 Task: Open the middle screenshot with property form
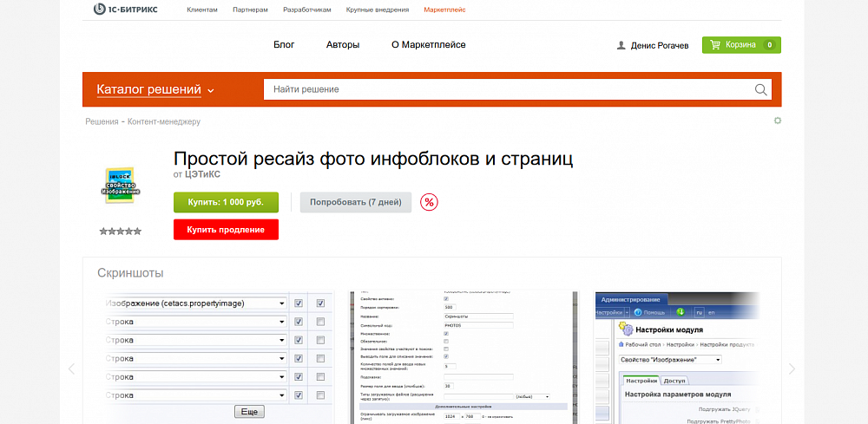coord(464,357)
